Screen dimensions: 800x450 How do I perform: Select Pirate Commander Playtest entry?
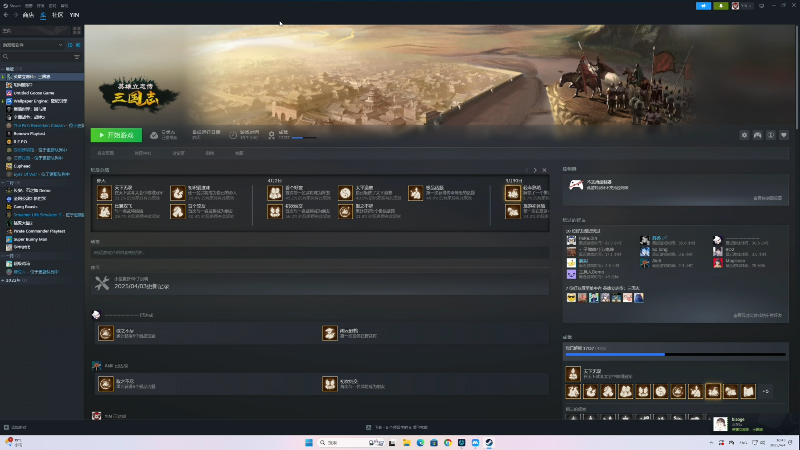click(39, 231)
